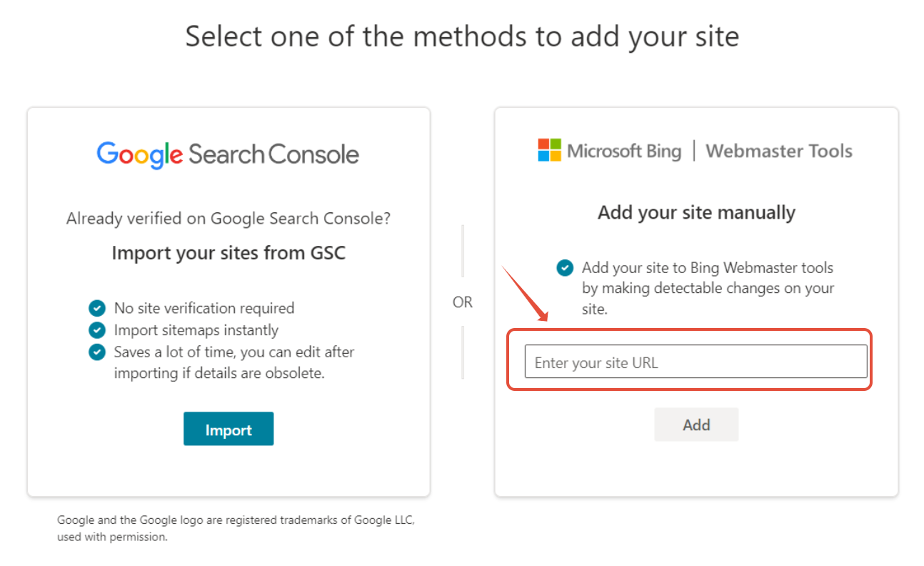The image size is (924, 566).
Task: Click the Google trademark notice text
Action: pyautogui.click(x=236, y=528)
